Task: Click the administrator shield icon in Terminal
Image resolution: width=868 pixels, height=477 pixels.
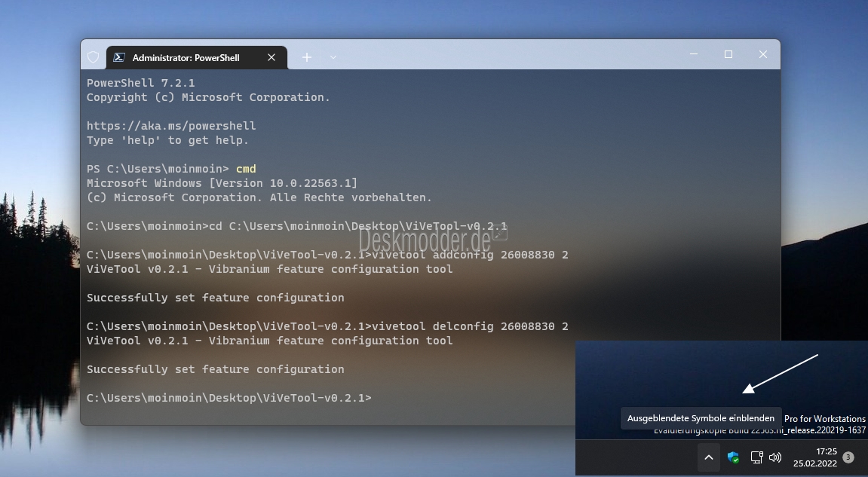Action: tap(93, 57)
